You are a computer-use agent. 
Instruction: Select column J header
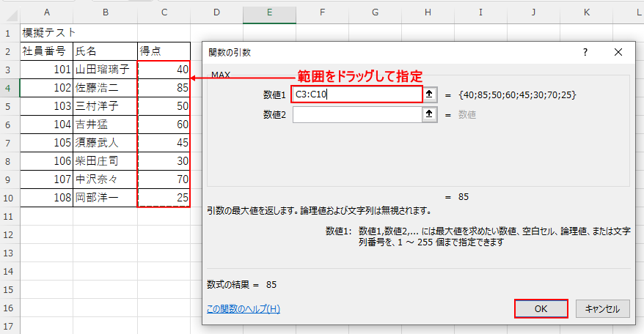(533, 12)
